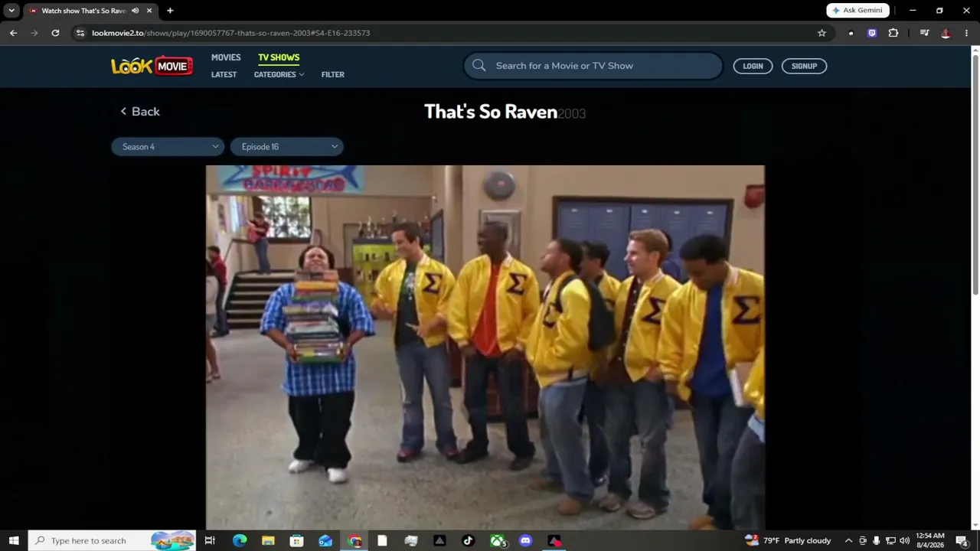The height and width of the screenshot is (551, 980).
Task: Click the Signup button
Action: pyautogui.click(x=804, y=66)
